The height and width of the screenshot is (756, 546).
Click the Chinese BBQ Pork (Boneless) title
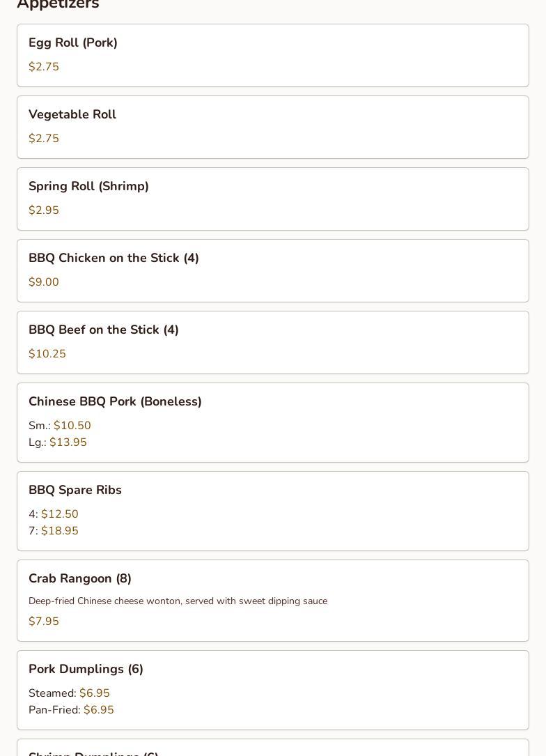coord(115,402)
